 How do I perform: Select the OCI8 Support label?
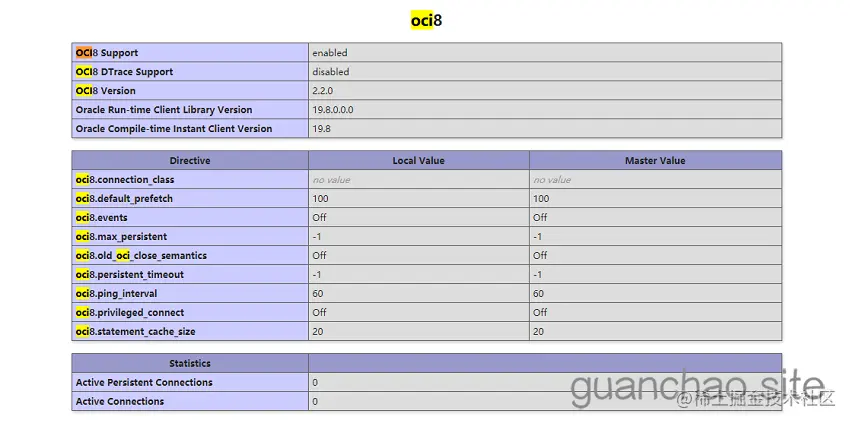tap(107, 53)
